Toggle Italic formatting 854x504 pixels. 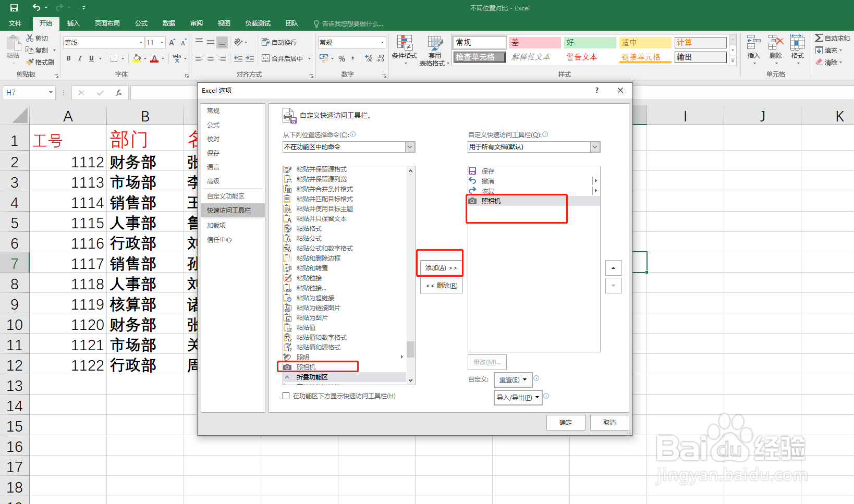80,58
